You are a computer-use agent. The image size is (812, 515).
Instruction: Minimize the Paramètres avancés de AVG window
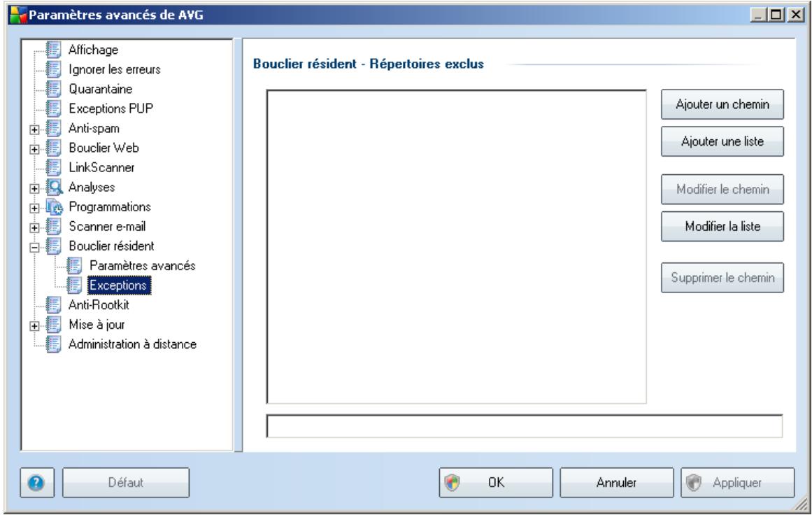(x=758, y=15)
